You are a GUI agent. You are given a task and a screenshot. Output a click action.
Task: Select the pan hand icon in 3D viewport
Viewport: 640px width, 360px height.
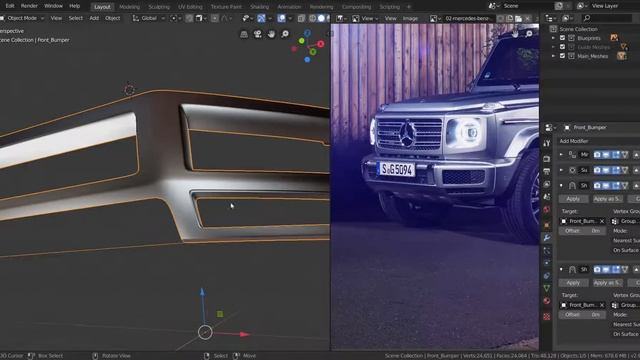pyautogui.click(x=271, y=34)
